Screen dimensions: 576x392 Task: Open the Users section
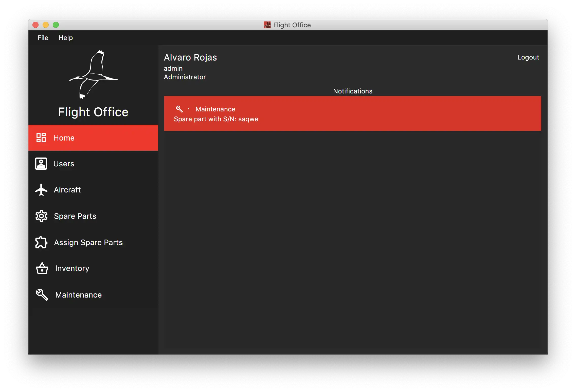[x=63, y=163]
